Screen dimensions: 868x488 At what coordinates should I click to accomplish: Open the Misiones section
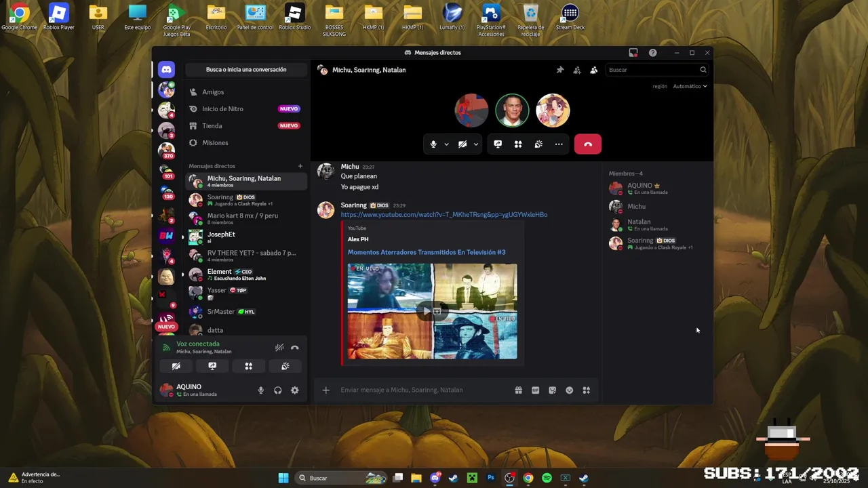[x=246, y=142]
